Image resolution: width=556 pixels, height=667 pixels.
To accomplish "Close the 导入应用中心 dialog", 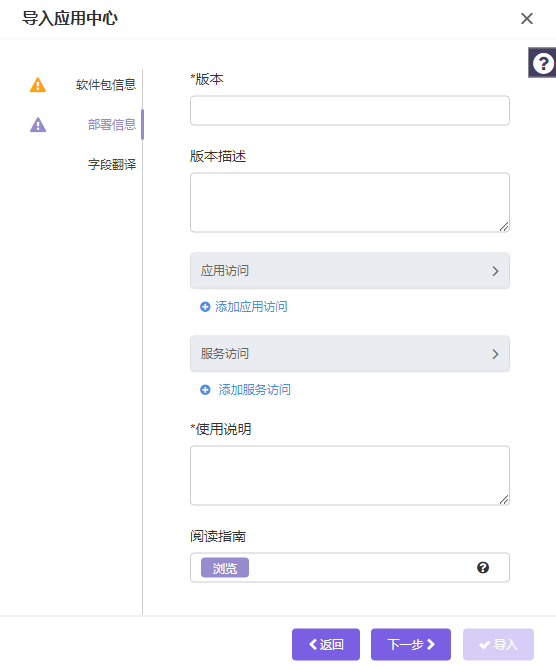I will pyautogui.click(x=527, y=18).
